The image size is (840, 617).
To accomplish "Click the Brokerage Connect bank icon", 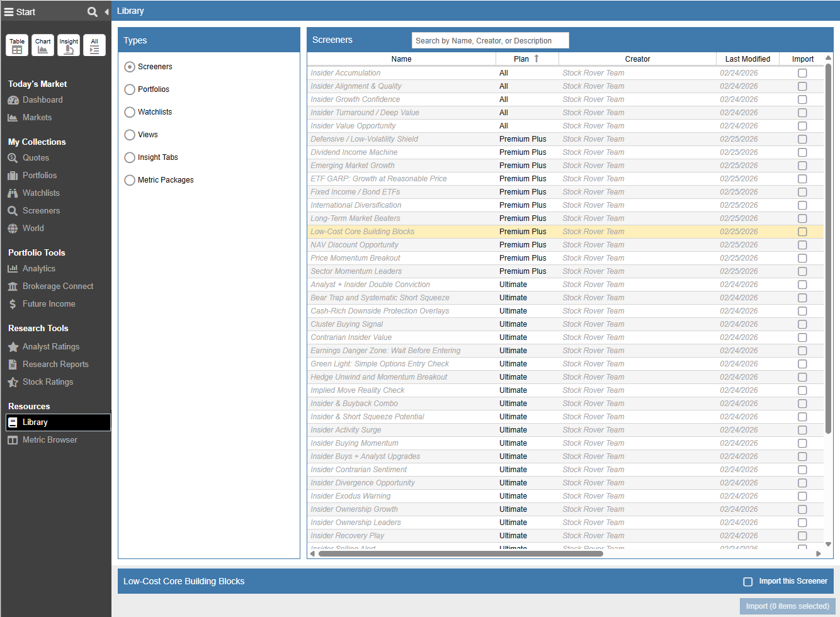I will 13,286.
